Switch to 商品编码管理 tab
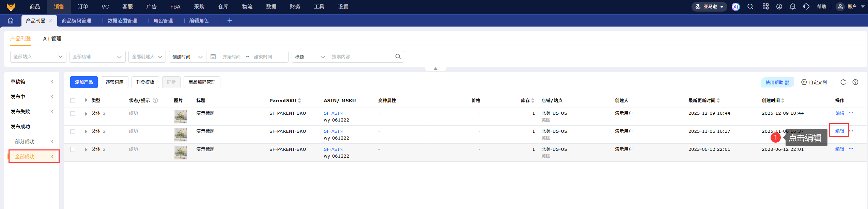 pyautogui.click(x=77, y=21)
